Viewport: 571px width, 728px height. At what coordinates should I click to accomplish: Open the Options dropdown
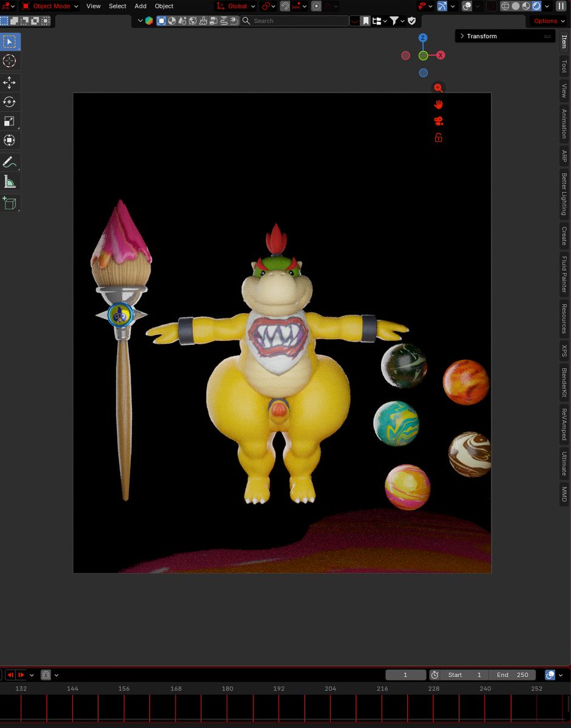click(549, 21)
